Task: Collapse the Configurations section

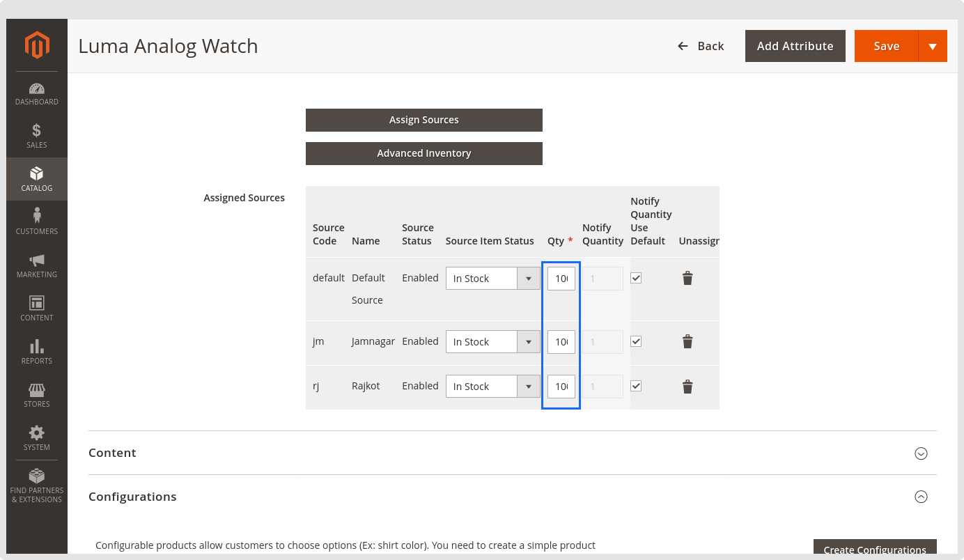Action: point(921,497)
